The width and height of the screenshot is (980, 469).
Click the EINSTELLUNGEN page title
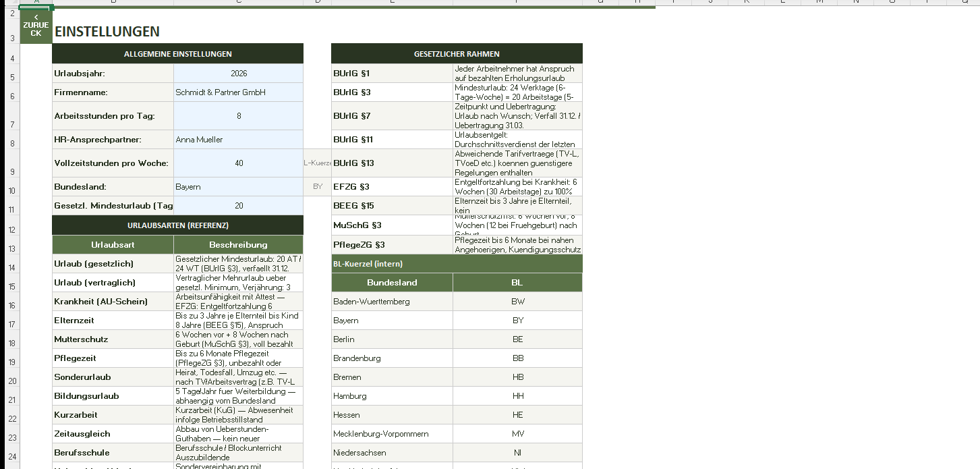tap(107, 32)
